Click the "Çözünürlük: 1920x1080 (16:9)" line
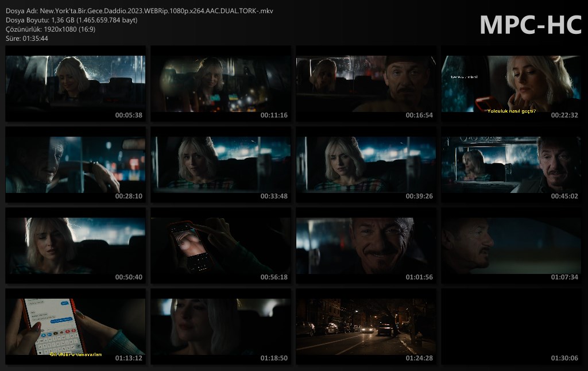The image size is (588, 371). click(x=51, y=29)
